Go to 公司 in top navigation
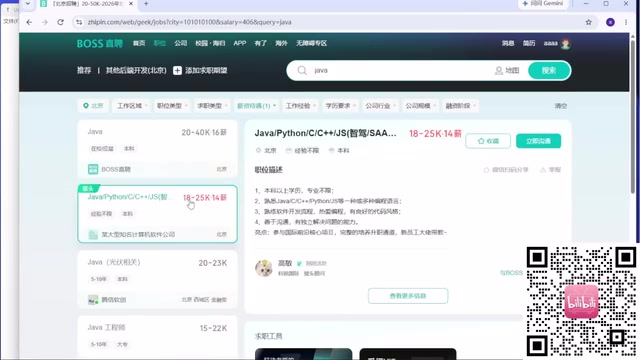The image size is (640, 360). (x=180, y=43)
